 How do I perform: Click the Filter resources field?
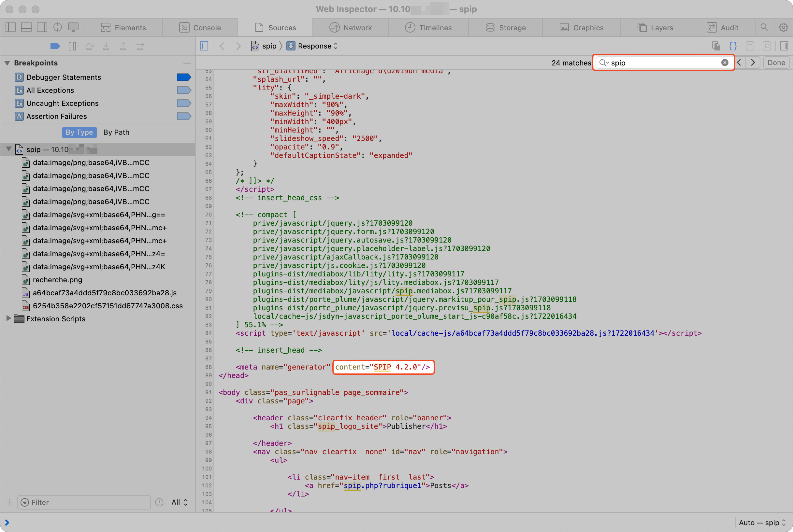pyautogui.click(x=84, y=502)
